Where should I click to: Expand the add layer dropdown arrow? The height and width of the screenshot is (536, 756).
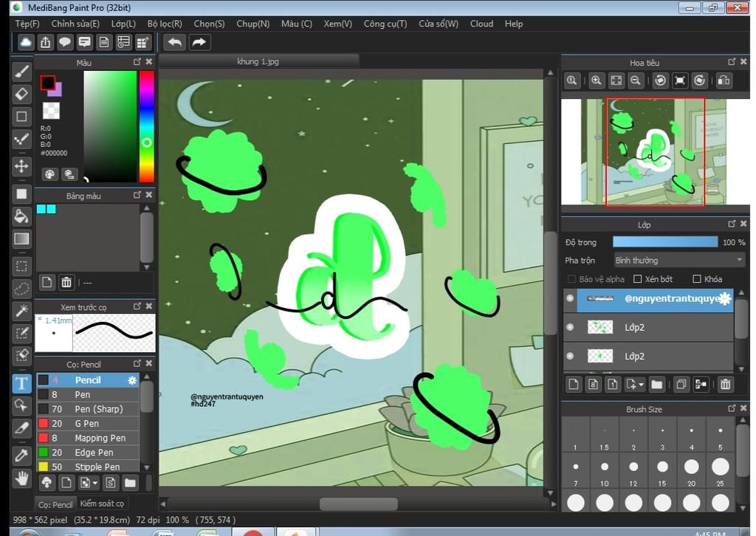(x=642, y=385)
